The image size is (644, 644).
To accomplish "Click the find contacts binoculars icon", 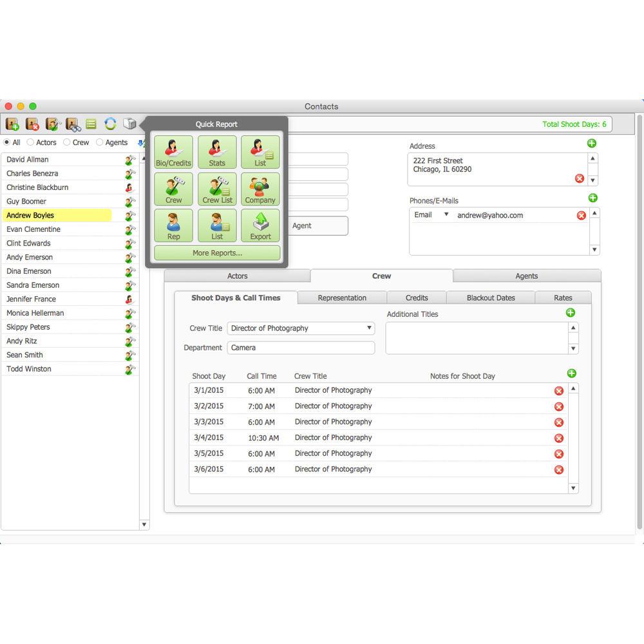I will point(72,124).
